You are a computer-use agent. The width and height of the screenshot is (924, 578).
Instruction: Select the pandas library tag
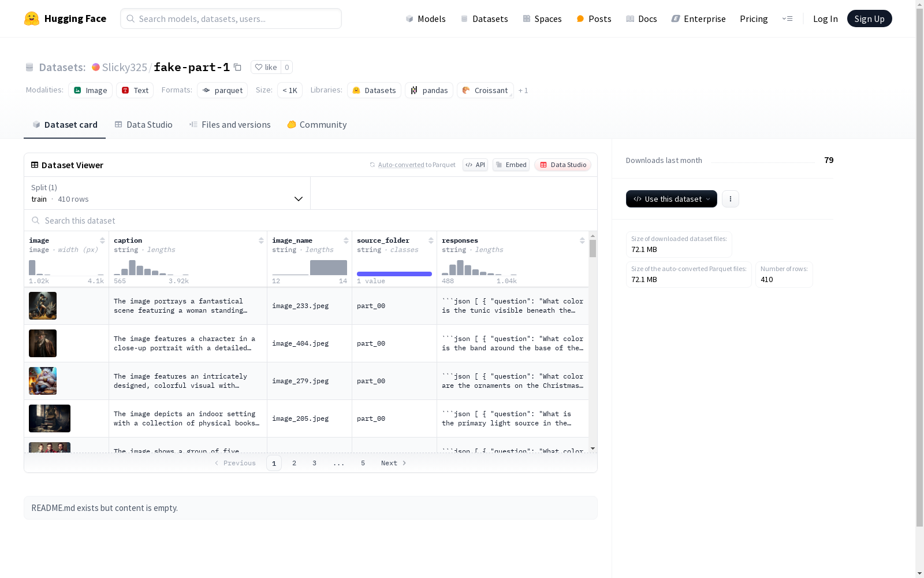tap(429, 90)
